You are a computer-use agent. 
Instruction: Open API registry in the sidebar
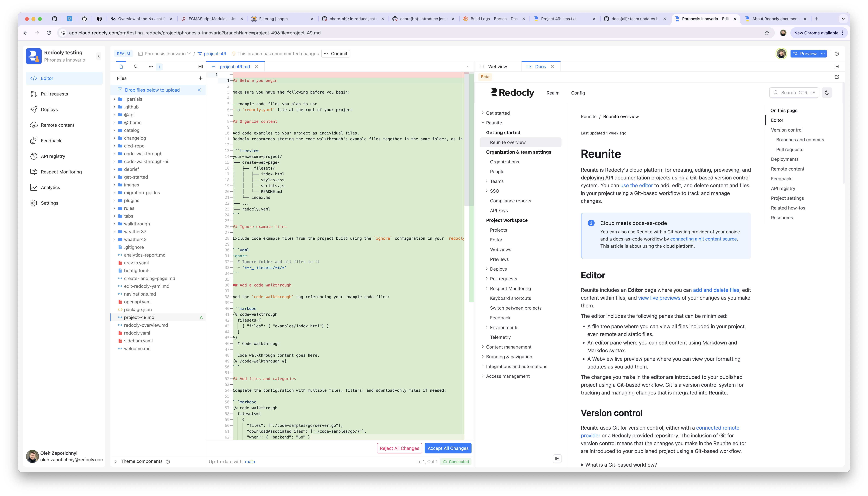pyautogui.click(x=64, y=156)
